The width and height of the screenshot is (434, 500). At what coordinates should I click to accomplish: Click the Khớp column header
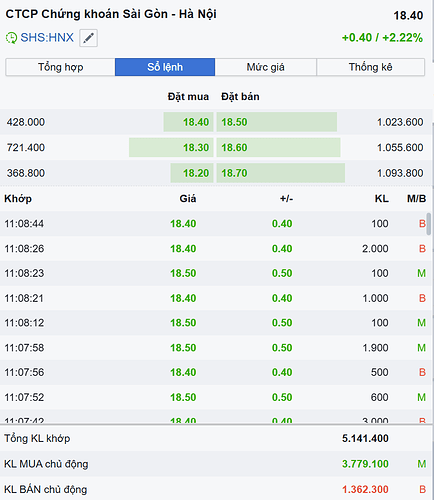click(x=18, y=199)
